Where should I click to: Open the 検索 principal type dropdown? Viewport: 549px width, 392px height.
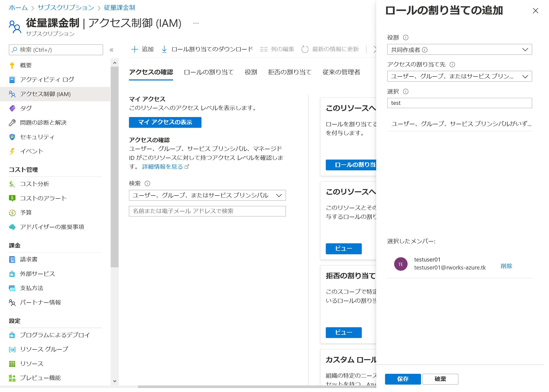point(207,195)
